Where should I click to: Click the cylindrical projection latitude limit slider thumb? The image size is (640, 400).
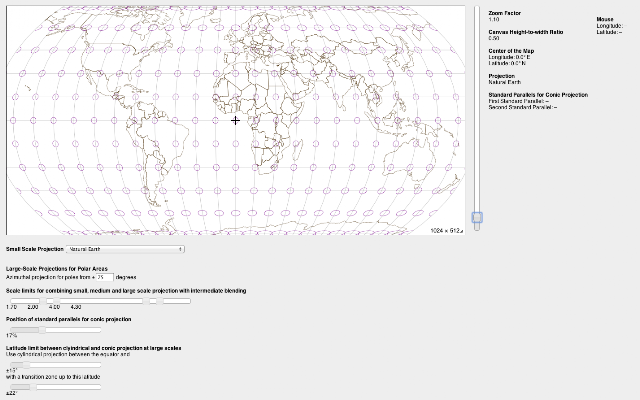[27, 364]
